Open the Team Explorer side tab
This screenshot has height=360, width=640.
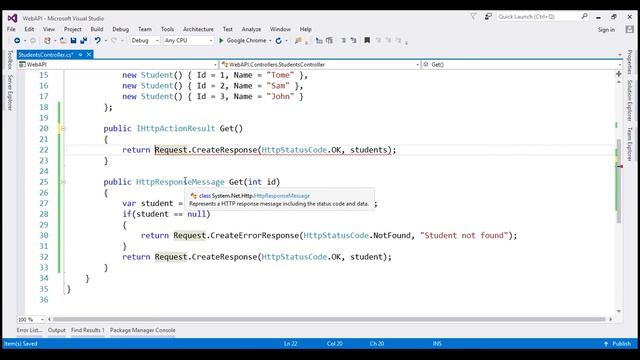tap(630, 144)
